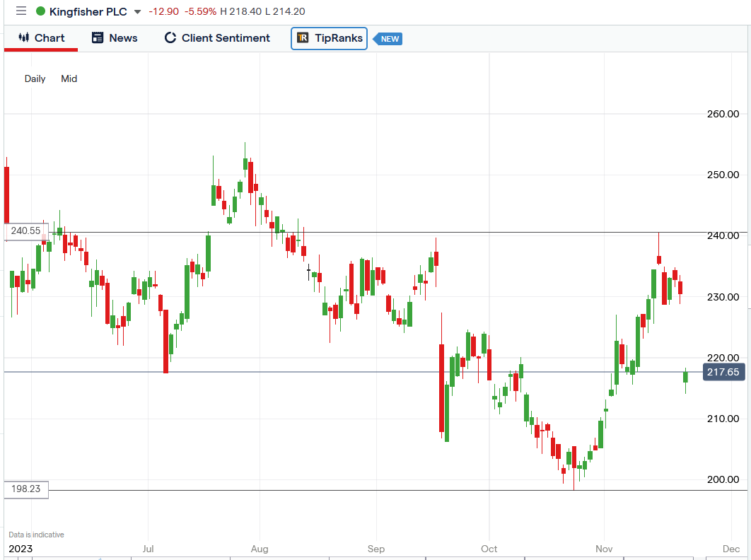Click the Sep label on time axis
The image size is (751, 560).
[376, 549]
